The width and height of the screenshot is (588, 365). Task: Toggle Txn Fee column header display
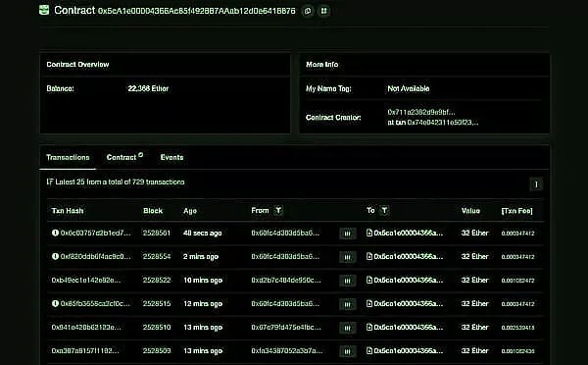tap(516, 211)
